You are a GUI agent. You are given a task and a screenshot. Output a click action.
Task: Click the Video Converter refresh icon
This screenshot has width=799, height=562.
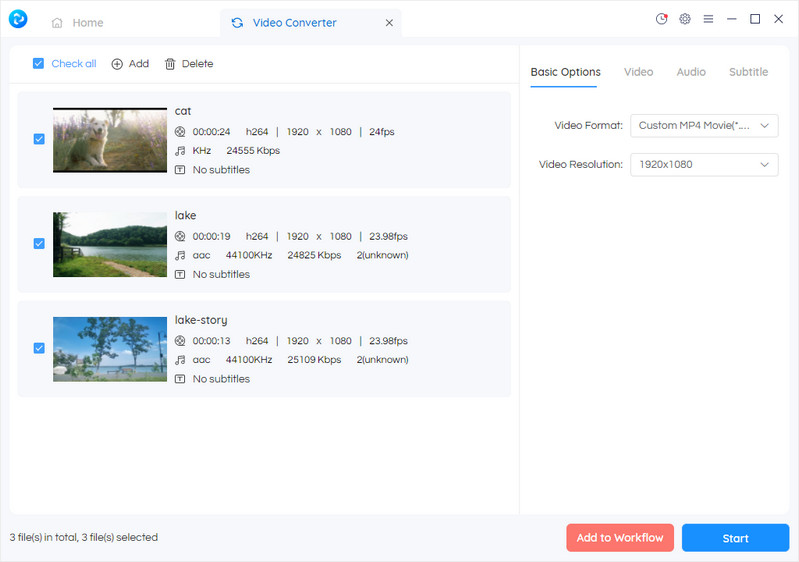click(237, 23)
